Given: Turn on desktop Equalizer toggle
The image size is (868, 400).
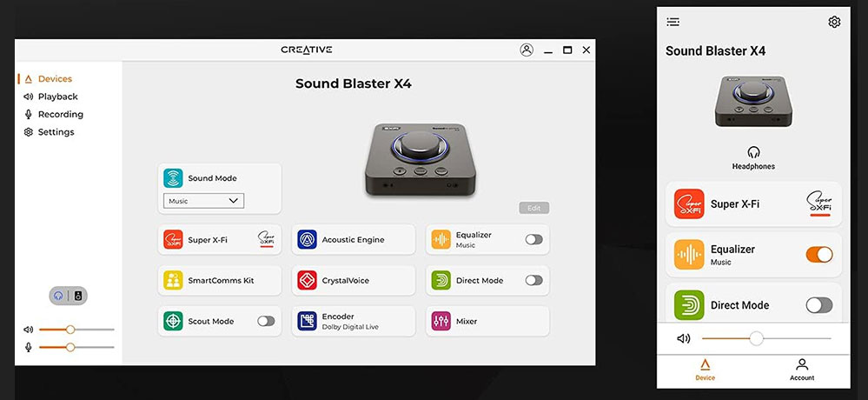Looking at the screenshot, I should (533, 239).
